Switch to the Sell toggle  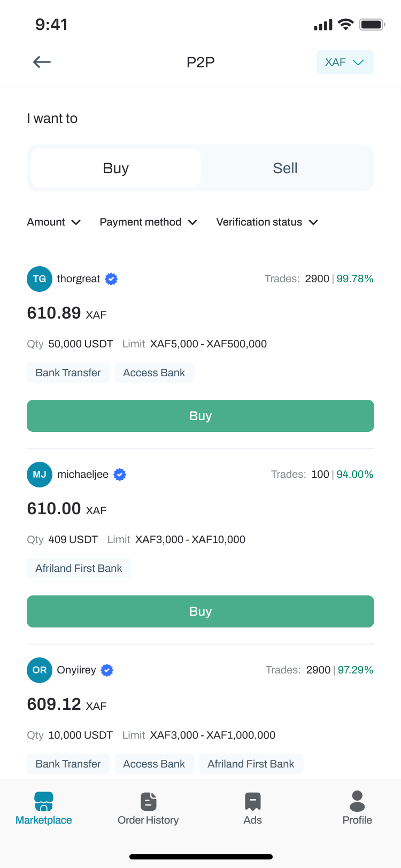point(285,168)
